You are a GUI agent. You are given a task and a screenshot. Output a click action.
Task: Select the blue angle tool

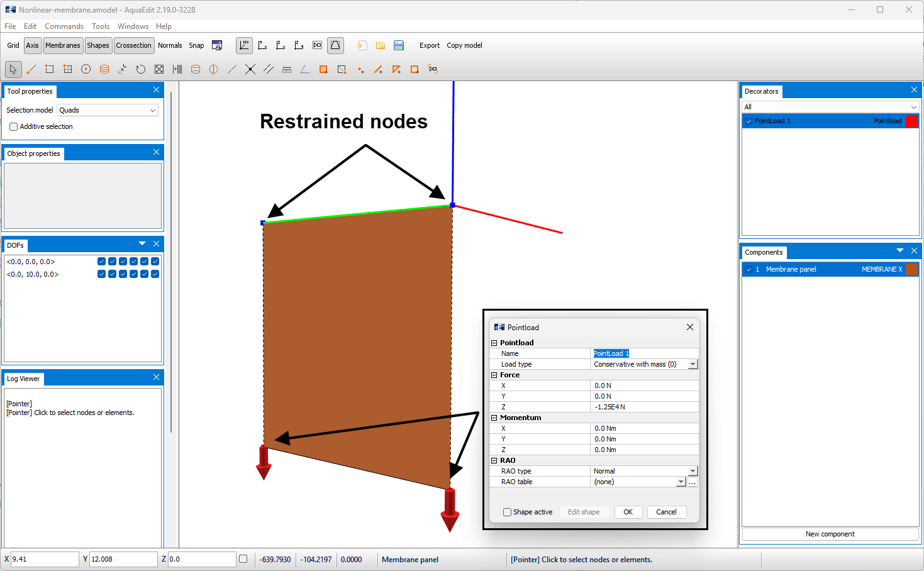click(x=305, y=69)
